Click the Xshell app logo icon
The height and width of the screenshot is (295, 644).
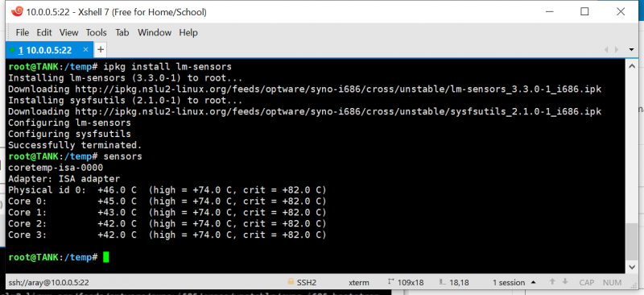click(17, 12)
